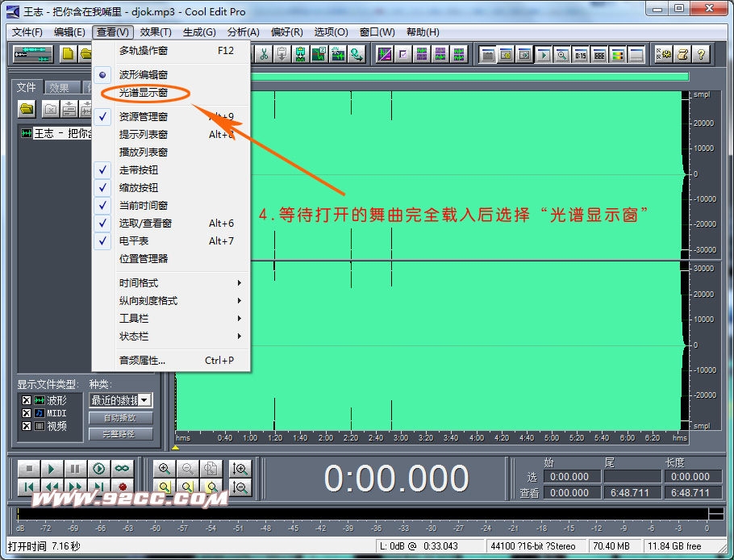The height and width of the screenshot is (560, 734).
Task: Open the 效果(T) menu
Action: click(x=155, y=32)
